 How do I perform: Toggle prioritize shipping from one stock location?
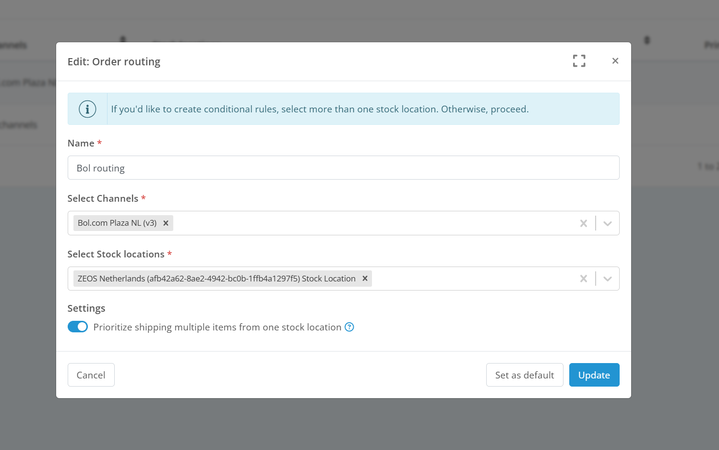(77, 327)
